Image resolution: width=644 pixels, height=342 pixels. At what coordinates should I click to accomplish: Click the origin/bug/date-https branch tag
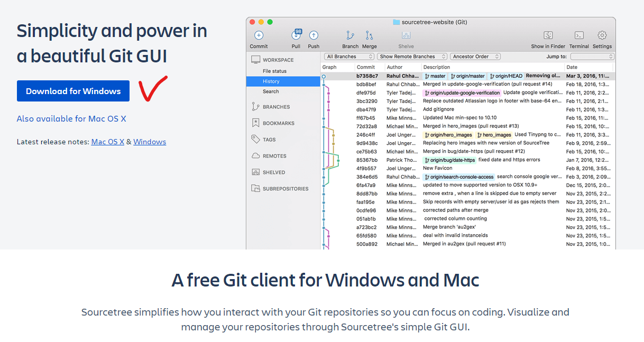[x=449, y=160]
